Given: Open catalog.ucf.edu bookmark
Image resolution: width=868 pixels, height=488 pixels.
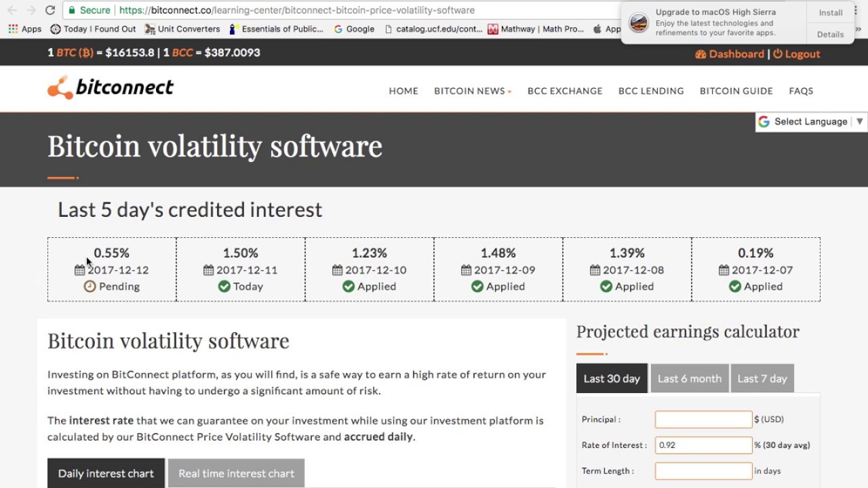Looking at the screenshot, I should 433,29.
